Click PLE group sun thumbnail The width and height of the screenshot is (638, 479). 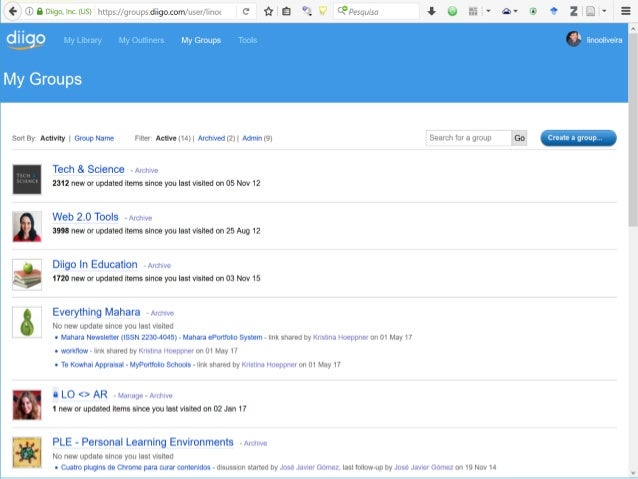point(27,453)
